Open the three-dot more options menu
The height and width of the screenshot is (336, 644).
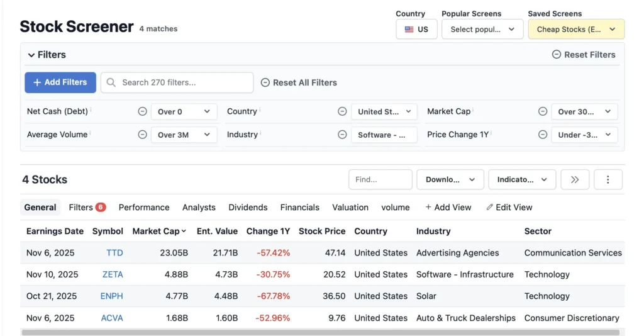[x=608, y=179]
